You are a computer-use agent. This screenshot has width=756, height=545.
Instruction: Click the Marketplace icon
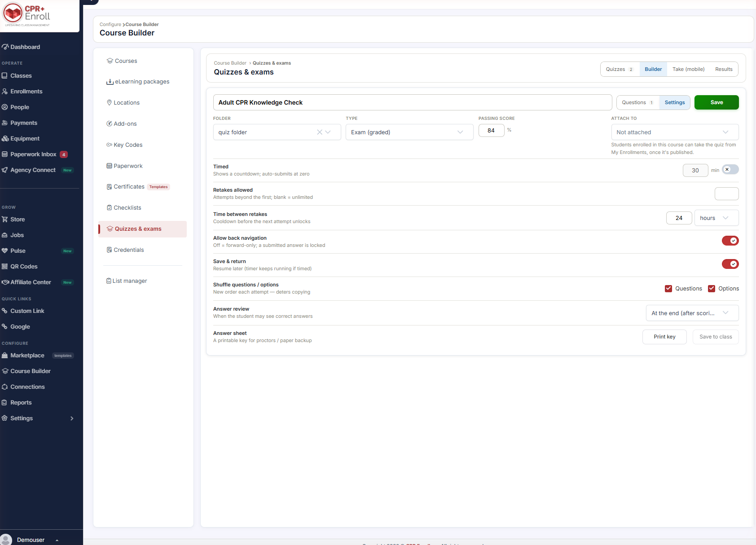pyautogui.click(x=4, y=356)
